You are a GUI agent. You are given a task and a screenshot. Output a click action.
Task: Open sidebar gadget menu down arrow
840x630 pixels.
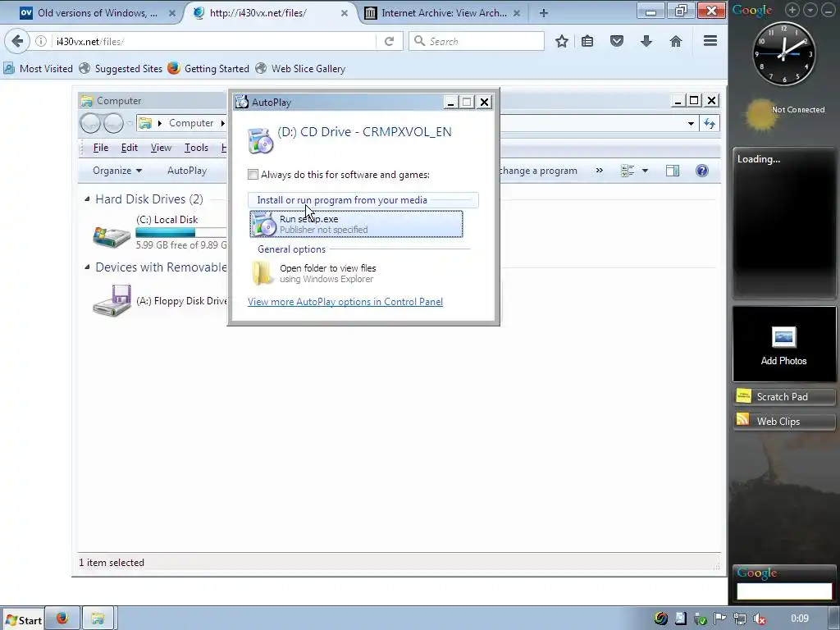[810, 10]
